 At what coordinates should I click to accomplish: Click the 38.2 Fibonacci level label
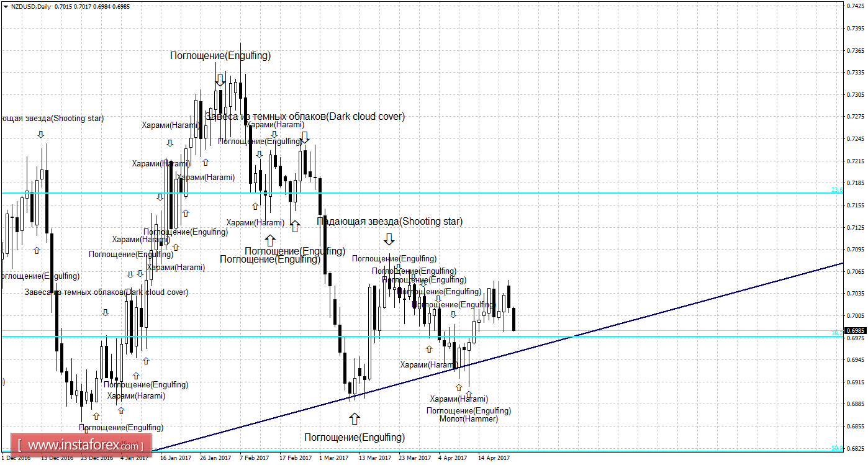pyautogui.click(x=837, y=333)
